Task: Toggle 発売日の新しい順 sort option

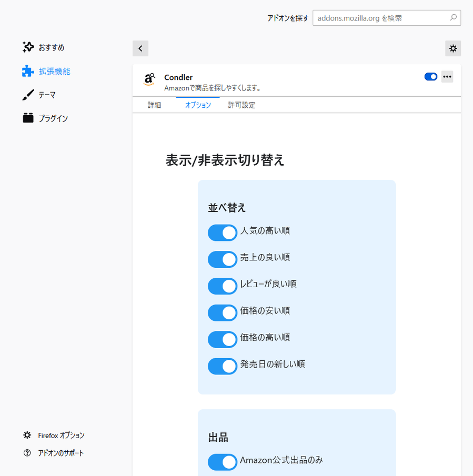Action: click(x=223, y=366)
